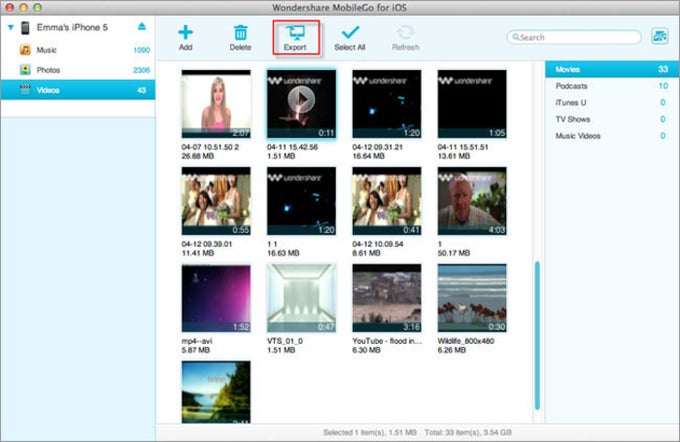Viewport: 680px width, 442px height.
Task: Click 'Total: 33 item(s), 3.54 GB' status
Action: 468,432
